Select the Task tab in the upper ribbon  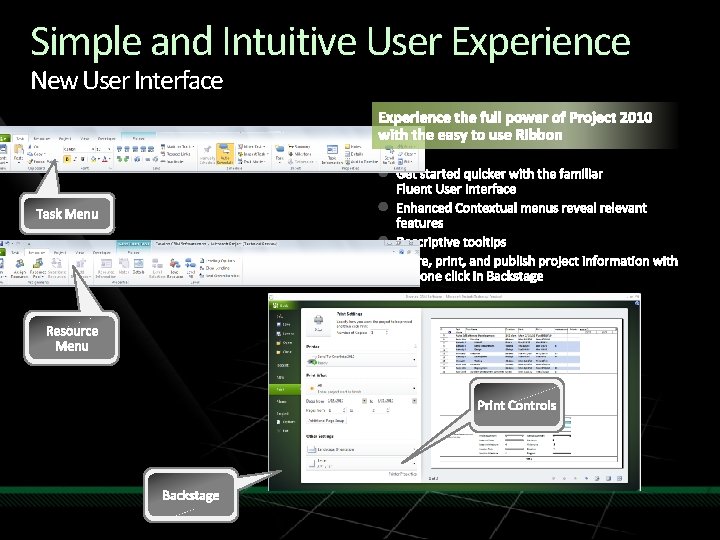pyautogui.click(x=20, y=139)
